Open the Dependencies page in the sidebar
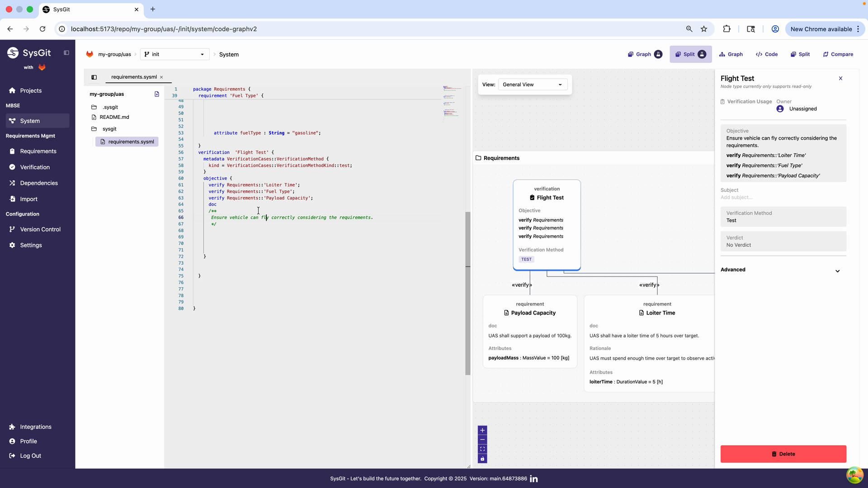 (39, 183)
